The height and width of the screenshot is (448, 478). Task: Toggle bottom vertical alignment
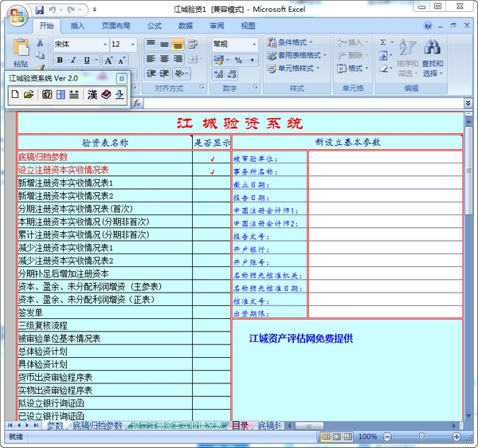click(x=178, y=44)
